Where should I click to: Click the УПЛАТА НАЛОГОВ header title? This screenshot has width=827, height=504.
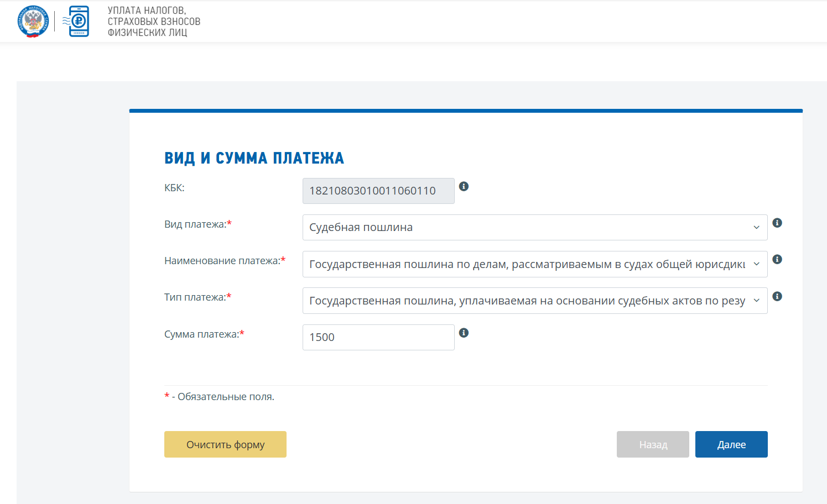153,21
